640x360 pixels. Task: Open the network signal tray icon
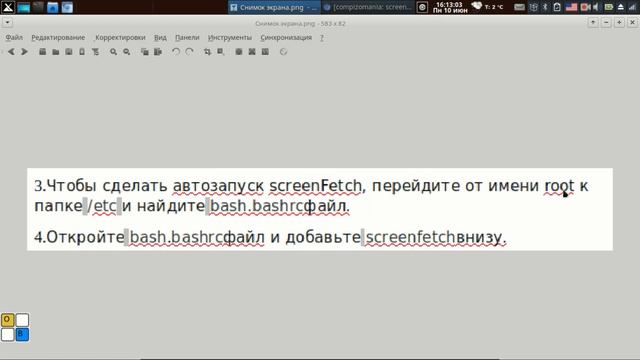click(x=633, y=7)
